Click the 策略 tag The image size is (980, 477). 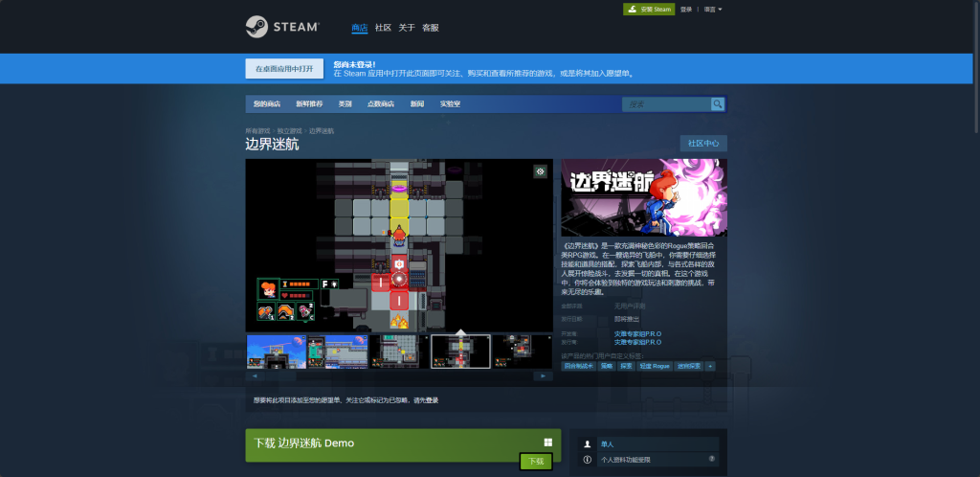click(x=607, y=366)
